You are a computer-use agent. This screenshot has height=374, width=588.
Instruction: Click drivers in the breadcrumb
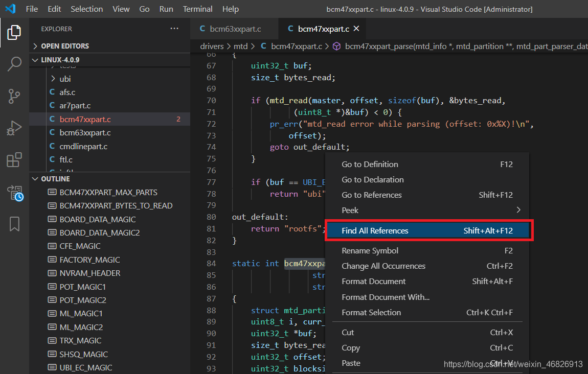coord(212,46)
